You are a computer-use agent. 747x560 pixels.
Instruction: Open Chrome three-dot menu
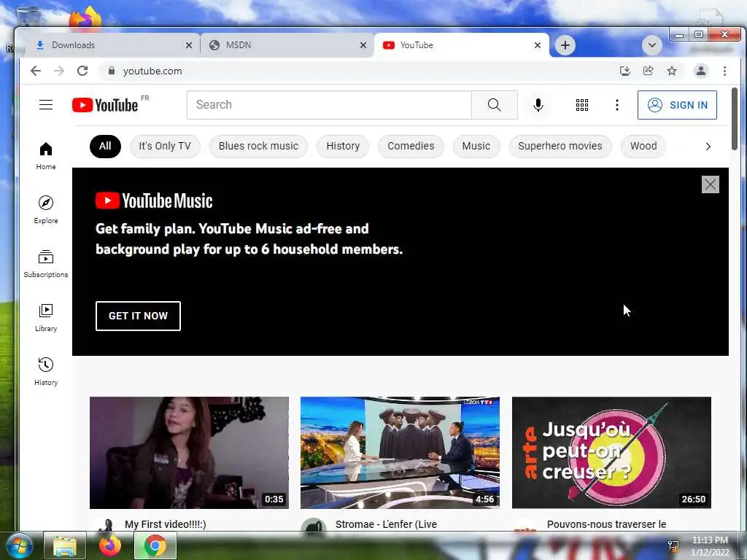tap(724, 71)
